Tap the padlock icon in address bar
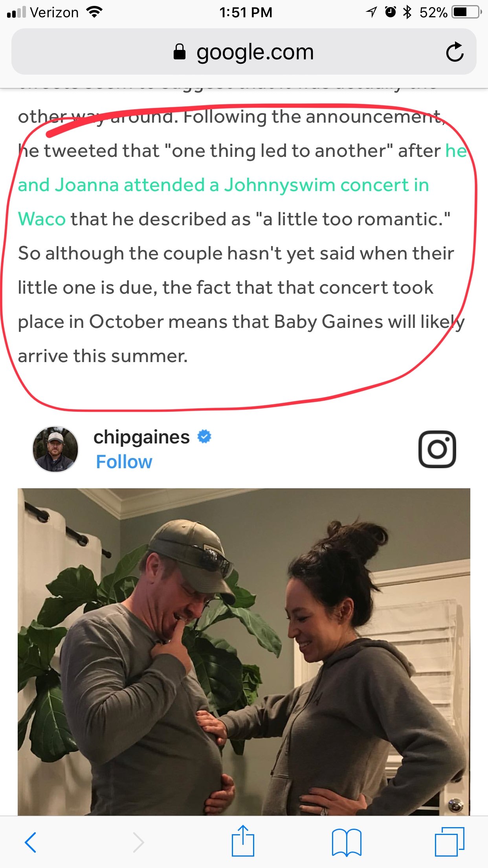Image resolution: width=488 pixels, height=868 pixels. tap(180, 51)
